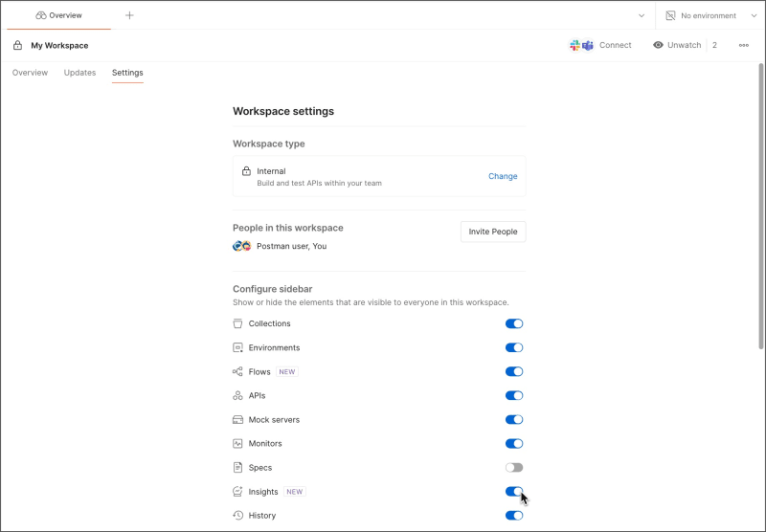Switch to the Updates tab
Image resolution: width=766 pixels, height=532 pixels.
point(79,73)
